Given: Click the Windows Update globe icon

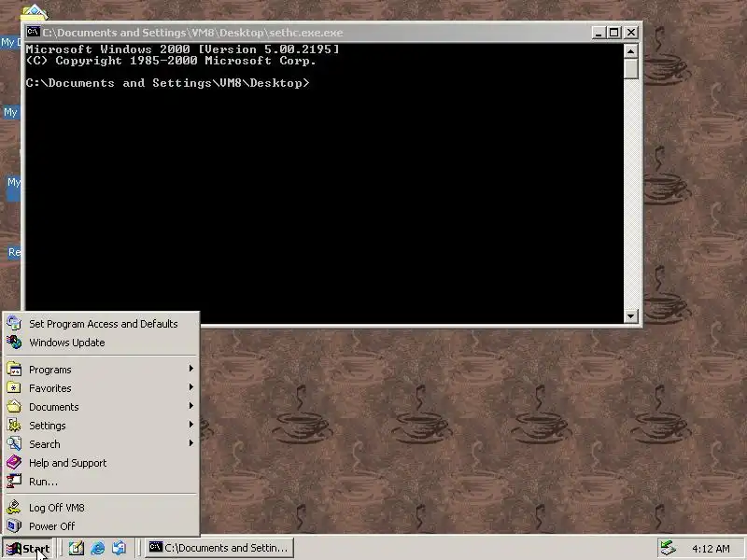Looking at the screenshot, I should [14, 342].
